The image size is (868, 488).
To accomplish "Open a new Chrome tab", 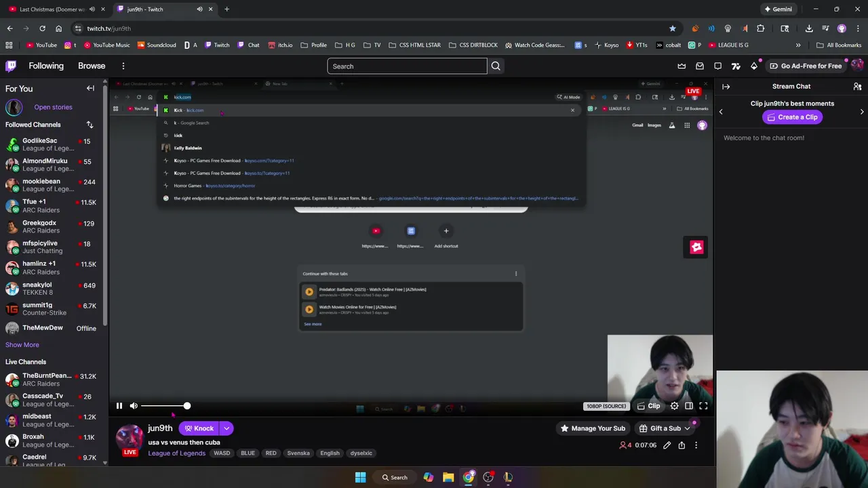I will tap(226, 9).
